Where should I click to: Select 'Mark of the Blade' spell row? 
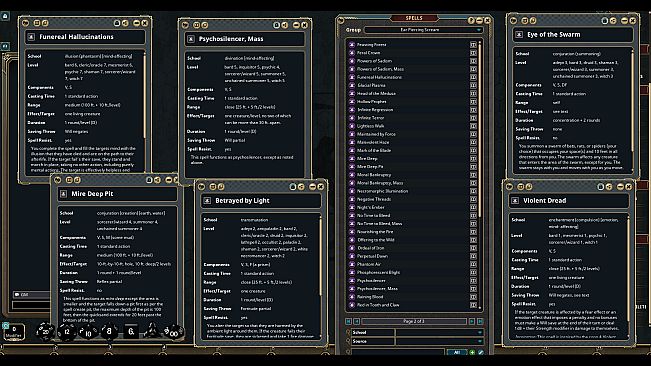pos(412,151)
